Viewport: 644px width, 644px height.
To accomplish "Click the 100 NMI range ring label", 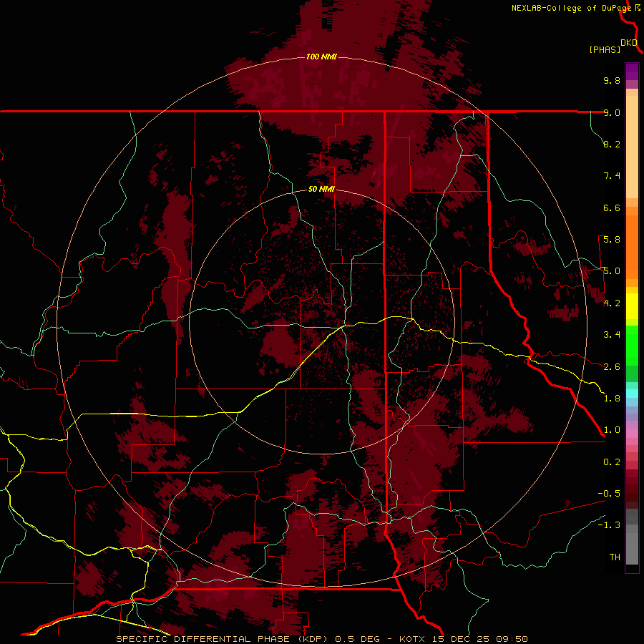I will [x=321, y=57].
